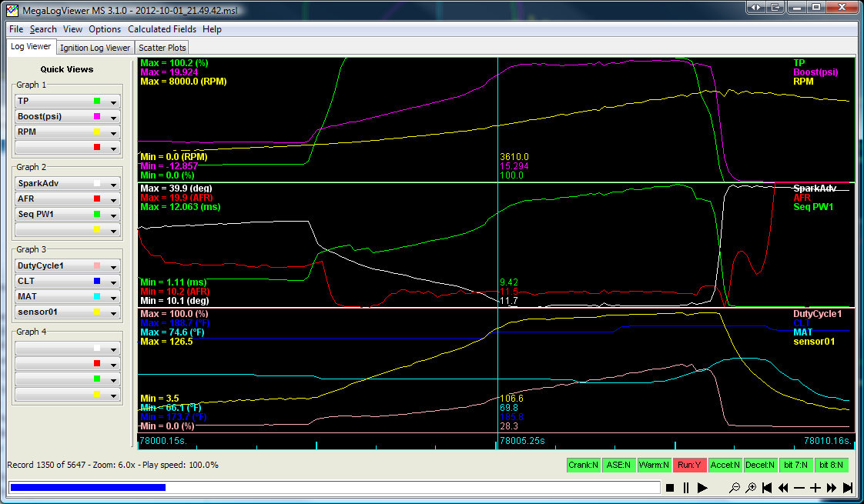Click the 78005.25s cursor time on the timeline

[522, 441]
